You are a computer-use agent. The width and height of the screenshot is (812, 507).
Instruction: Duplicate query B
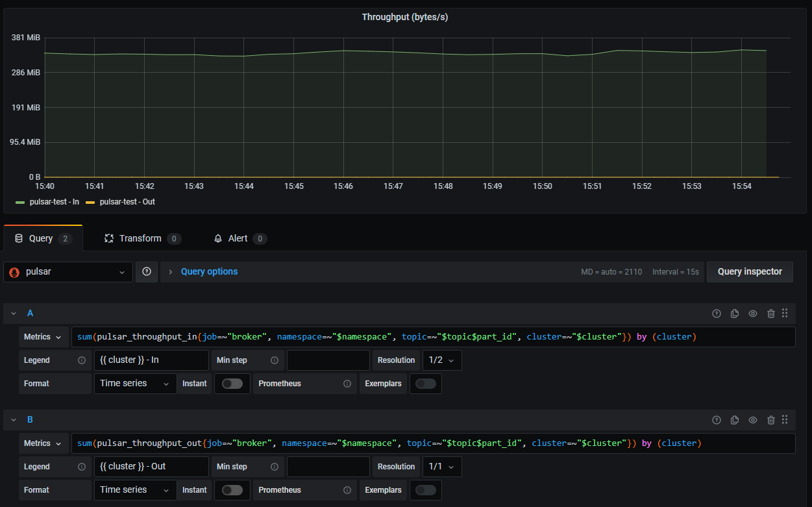(735, 420)
